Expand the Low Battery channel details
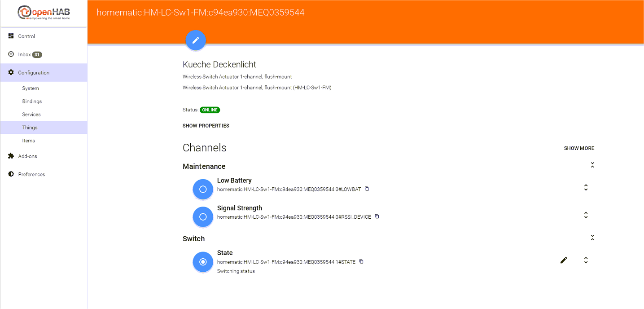The height and width of the screenshot is (309, 644). click(586, 188)
